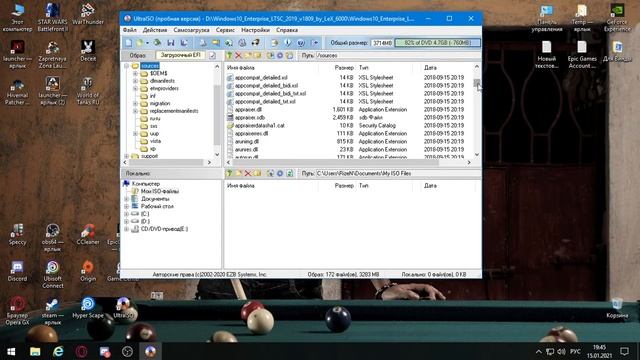The image size is (640, 360).
Task: Select Мои ISO-файлы in the local tree
Action: point(160,191)
